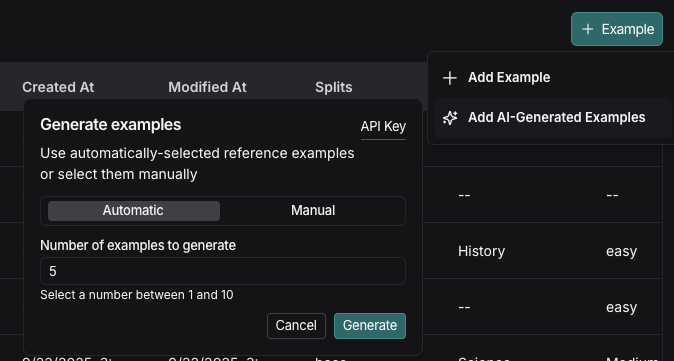Cancel the Generate examples dialog
The width and height of the screenshot is (674, 361).
click(296, 326)
